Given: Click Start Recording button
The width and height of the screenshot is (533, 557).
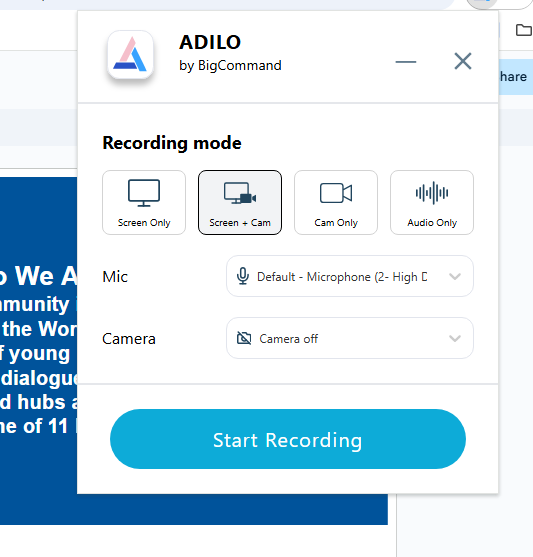Looking at the screenshot, I should coord(288,439).
